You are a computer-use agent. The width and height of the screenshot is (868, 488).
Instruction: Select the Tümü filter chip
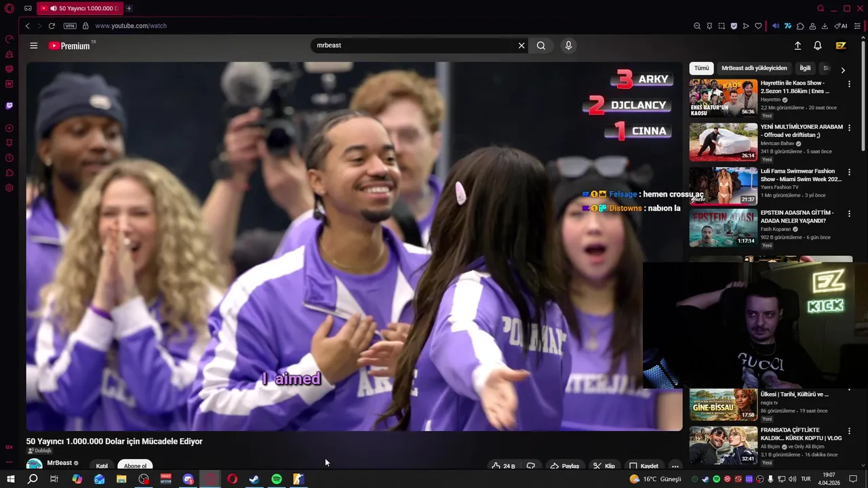[701, 68]
